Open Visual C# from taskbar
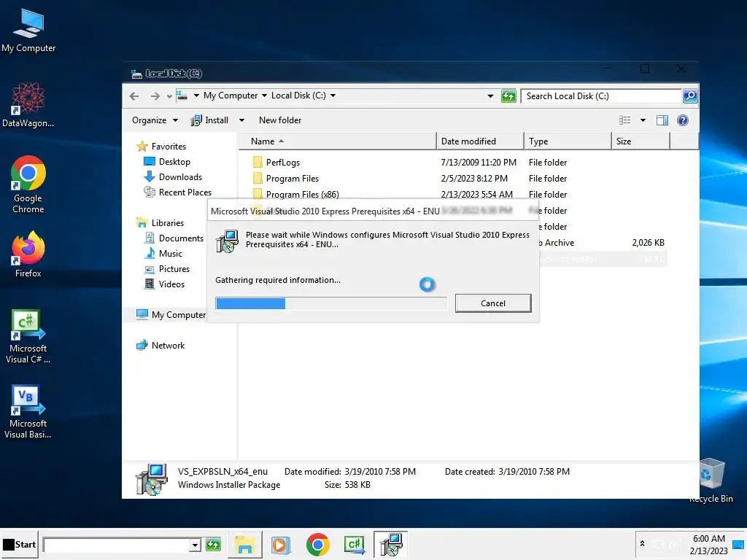This screenshot has width=747, height=560. tap(355, 545)
